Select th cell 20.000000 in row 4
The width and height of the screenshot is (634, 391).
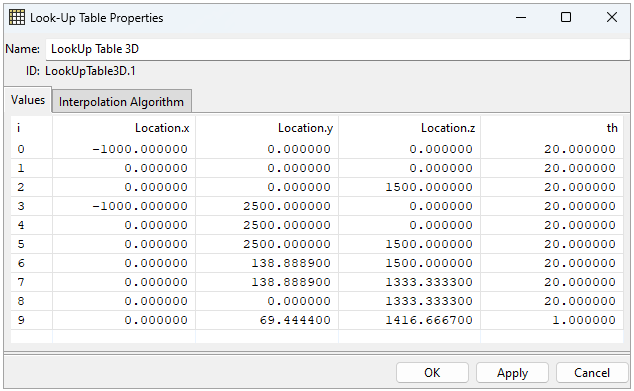(x=552, y=225)
